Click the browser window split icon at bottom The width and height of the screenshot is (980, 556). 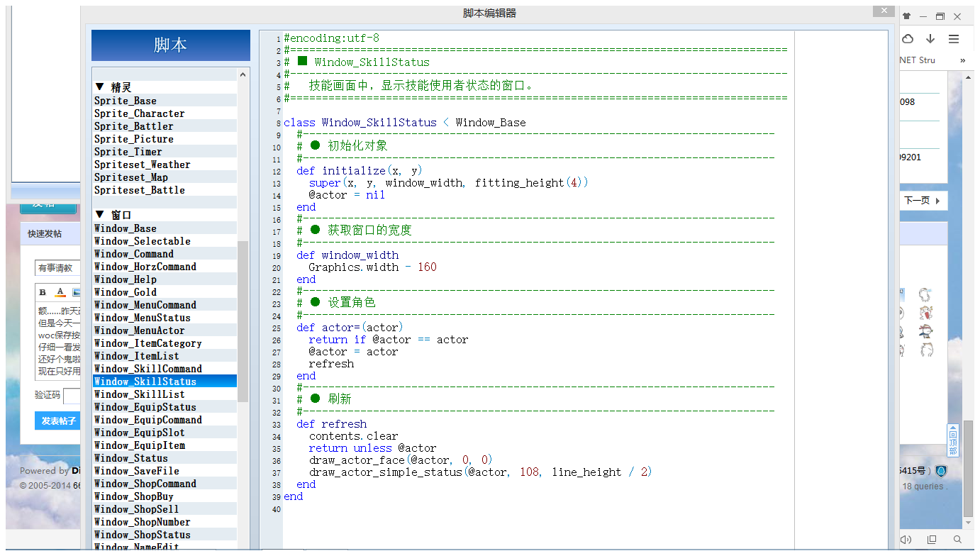coord(932,540)
